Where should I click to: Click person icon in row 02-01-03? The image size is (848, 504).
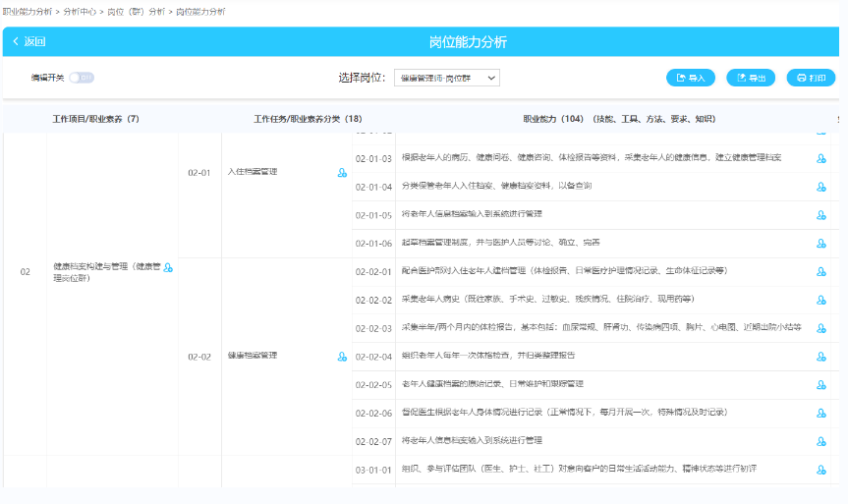tap(820, 158)
